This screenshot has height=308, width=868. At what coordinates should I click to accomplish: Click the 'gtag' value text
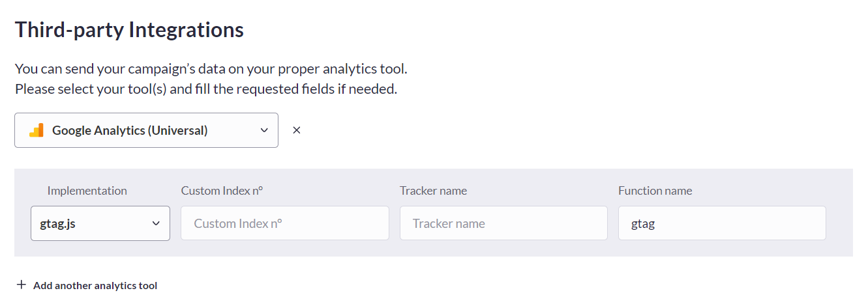point(643,224)
